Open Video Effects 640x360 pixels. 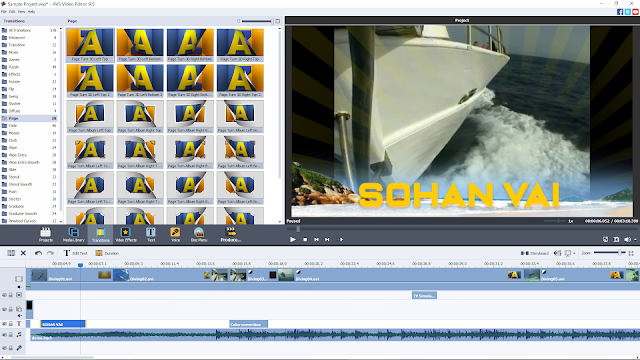tap(126, 234)
